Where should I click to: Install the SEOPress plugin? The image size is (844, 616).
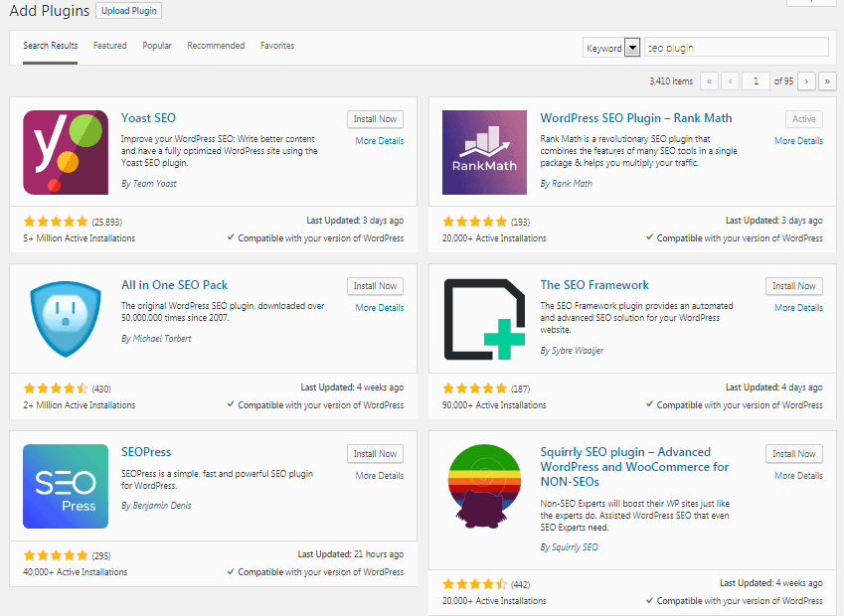click(375, 453)
